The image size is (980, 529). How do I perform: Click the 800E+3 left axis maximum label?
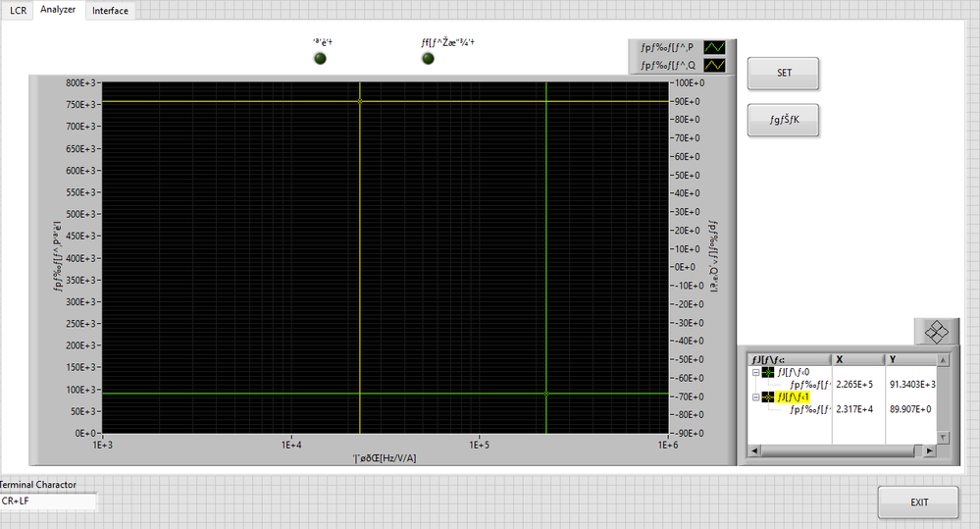pyautogui.click(x=81, y=82)
